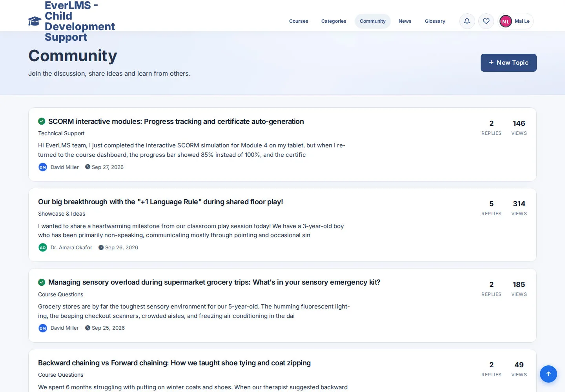Click the 5 replies count
Viewport: 565px width, 392px height.
tap(491, 204)
